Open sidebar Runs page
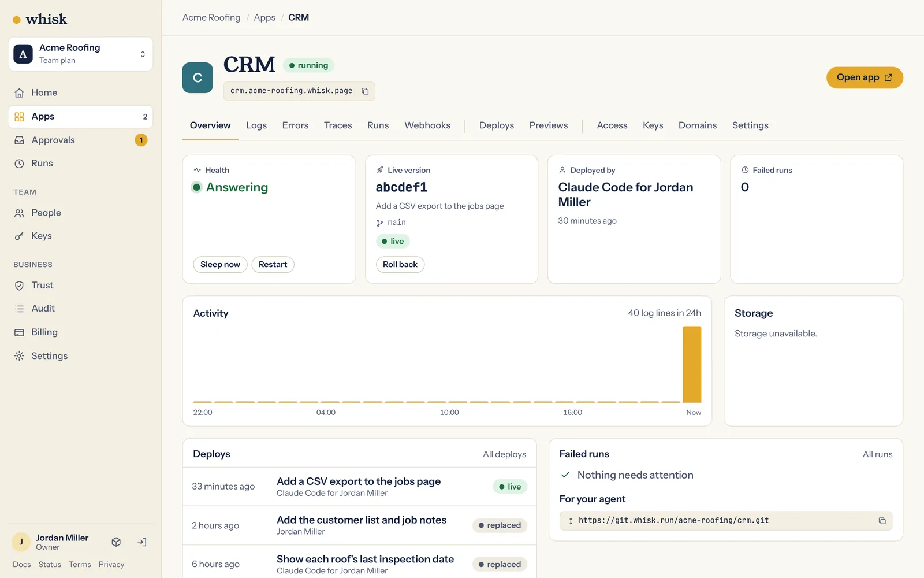The width and height of the screenshot is (924, 578). (80, 164)
